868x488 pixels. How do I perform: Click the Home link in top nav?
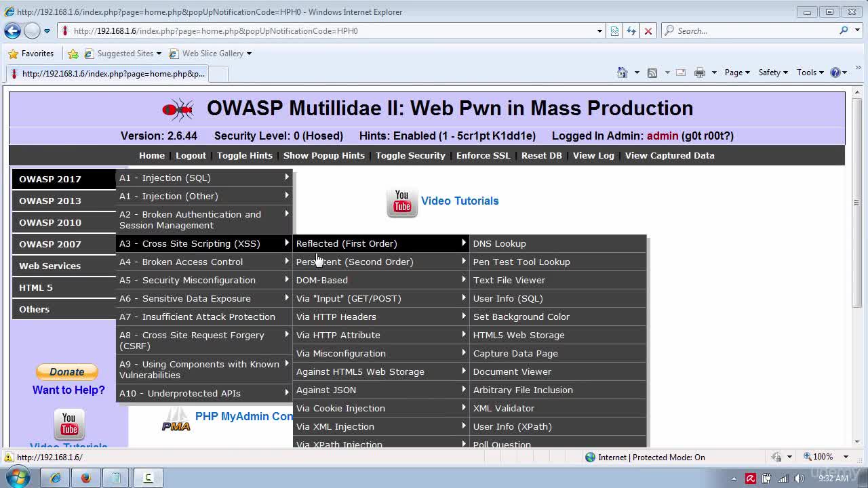[152, 155]
